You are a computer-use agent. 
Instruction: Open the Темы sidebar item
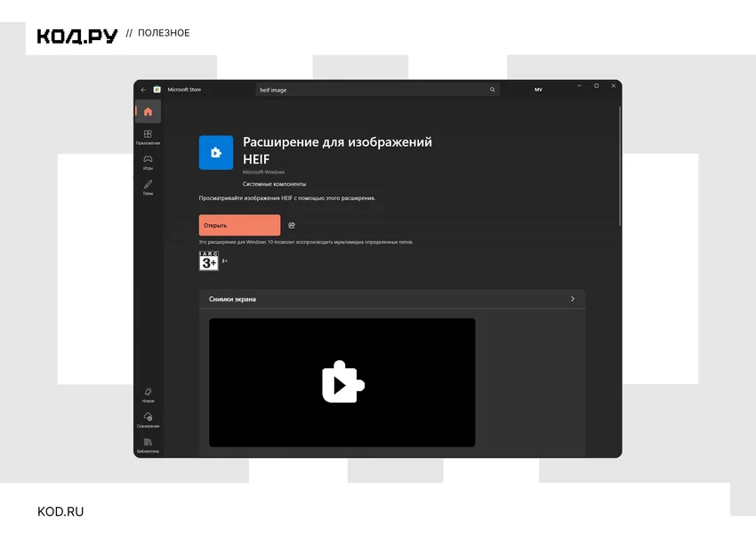[148, 188]
